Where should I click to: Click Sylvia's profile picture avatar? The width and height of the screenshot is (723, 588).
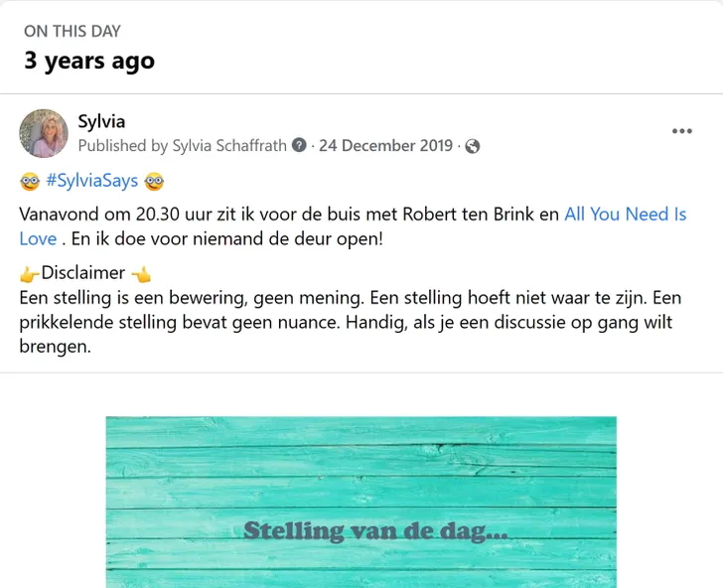pyautogui.click(x=44, y=133)
